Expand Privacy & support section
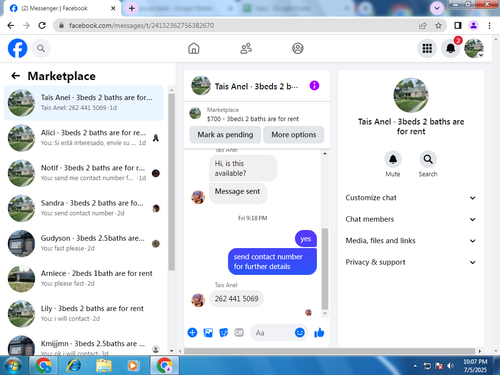This screenshot has width=500, height=375. point(411,262)
